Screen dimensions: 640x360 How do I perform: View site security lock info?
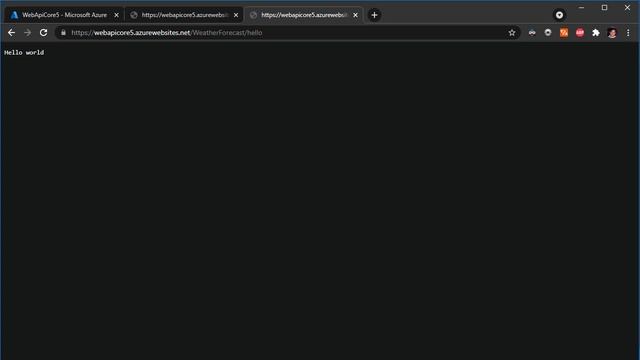click(63, 33)
